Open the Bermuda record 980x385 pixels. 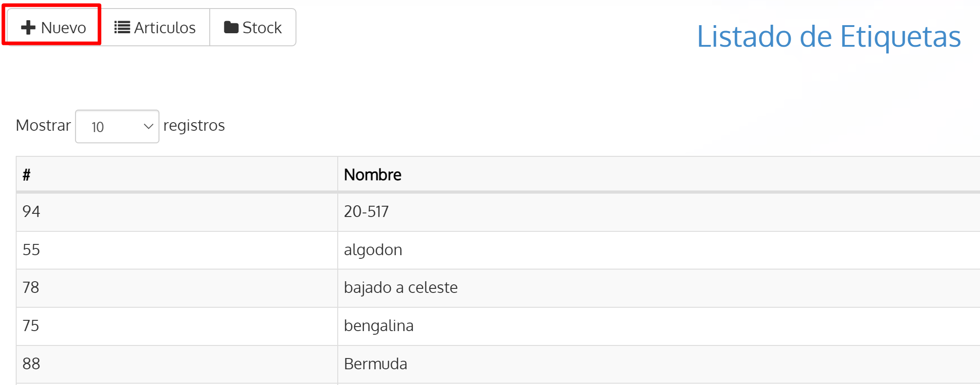(376, 363)
